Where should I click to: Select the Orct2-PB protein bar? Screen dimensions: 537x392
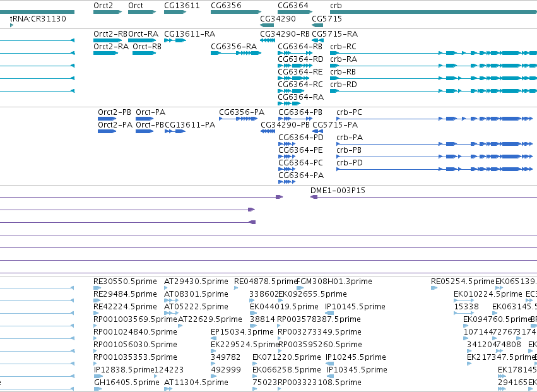pyautogui.click(x=107, y=119)
